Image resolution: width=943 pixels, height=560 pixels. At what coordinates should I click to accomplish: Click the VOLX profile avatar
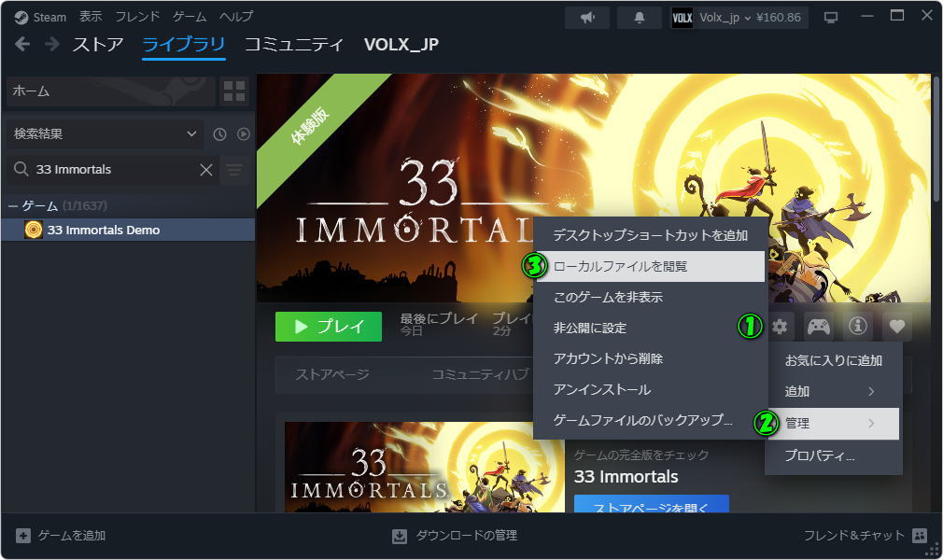pyautogui.click(x=682, y=18)
